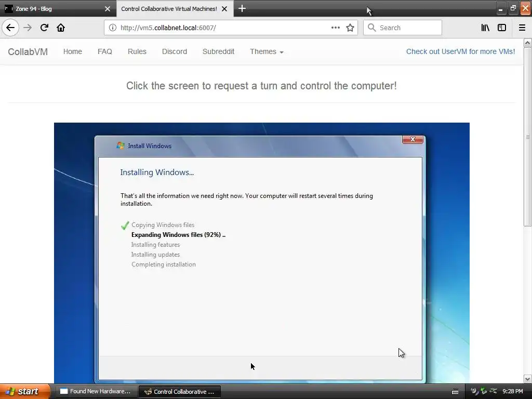Open the Rules nav link
Image resolution: width=532 pixels, height=399 pixels.
[137, 51]
